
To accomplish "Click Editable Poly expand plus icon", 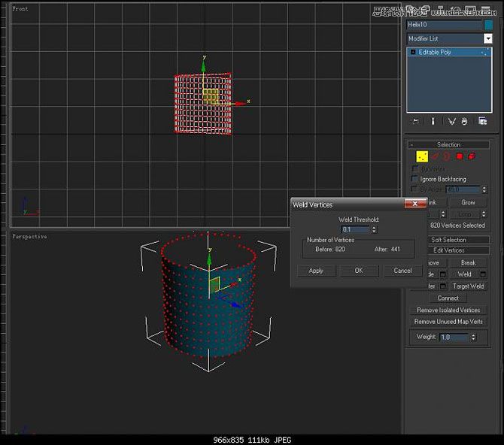I will point(413,52).
